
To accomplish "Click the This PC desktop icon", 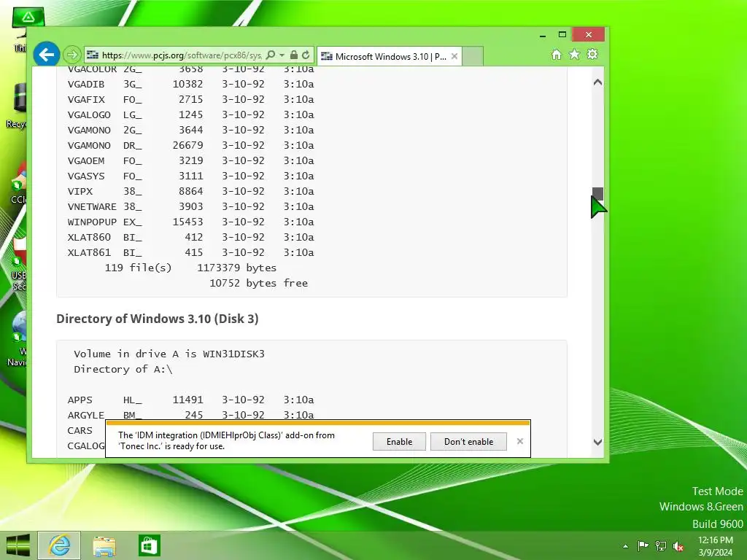I will [x=20, y=30].
